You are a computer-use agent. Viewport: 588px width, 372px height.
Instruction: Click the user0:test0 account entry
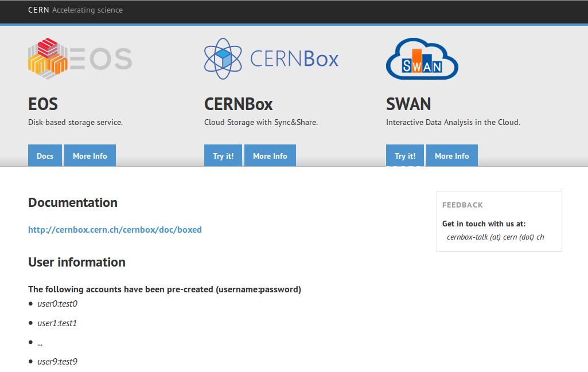(57, 304)
